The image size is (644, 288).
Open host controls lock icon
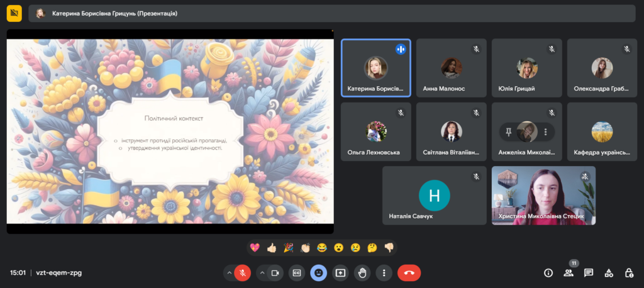(629, 273)
